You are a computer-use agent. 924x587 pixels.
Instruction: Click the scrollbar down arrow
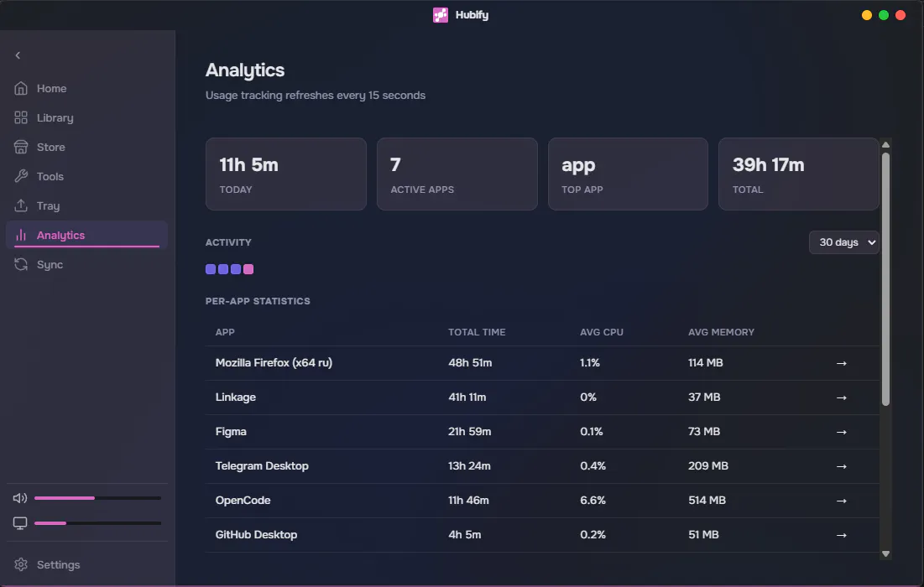885,554
